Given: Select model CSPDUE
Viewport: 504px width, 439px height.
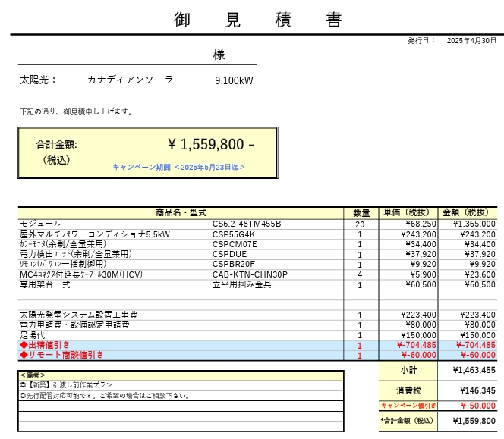Looking at the screenshot, I should (x=229, y=254).
